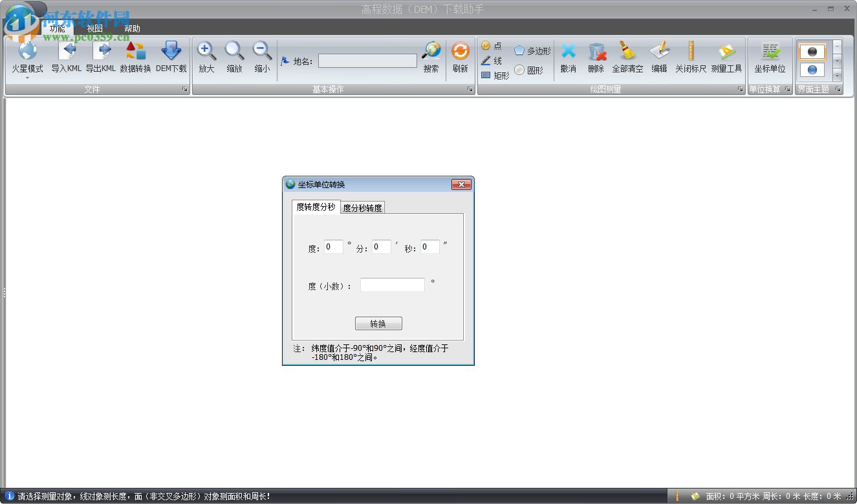Expand the 火星模式 dropdown arrow
Viewport: 857px width, 504px height.
27,78
